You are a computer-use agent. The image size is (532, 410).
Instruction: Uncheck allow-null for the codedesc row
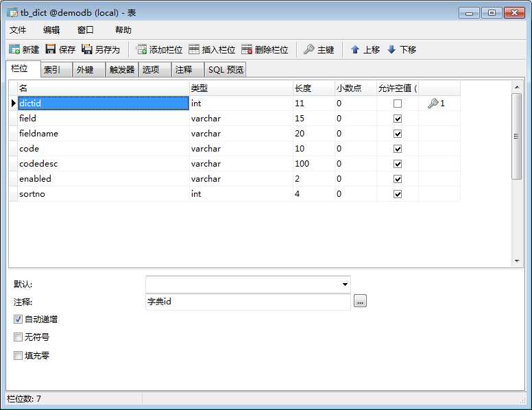[x=398, y=164]
